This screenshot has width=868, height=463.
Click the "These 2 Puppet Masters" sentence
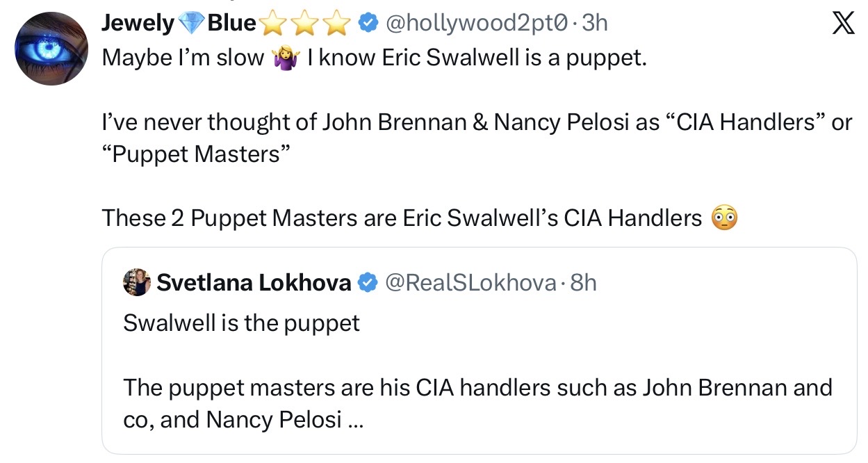point(402,218)
